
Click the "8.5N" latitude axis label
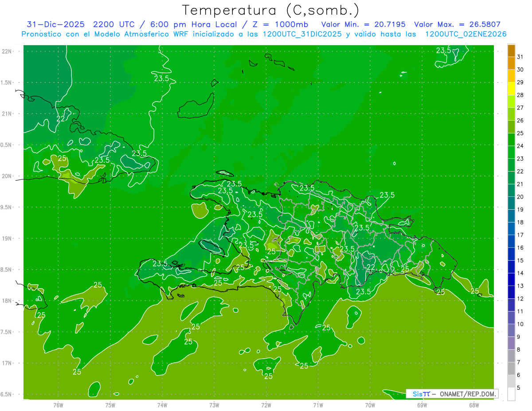[6, 270]
